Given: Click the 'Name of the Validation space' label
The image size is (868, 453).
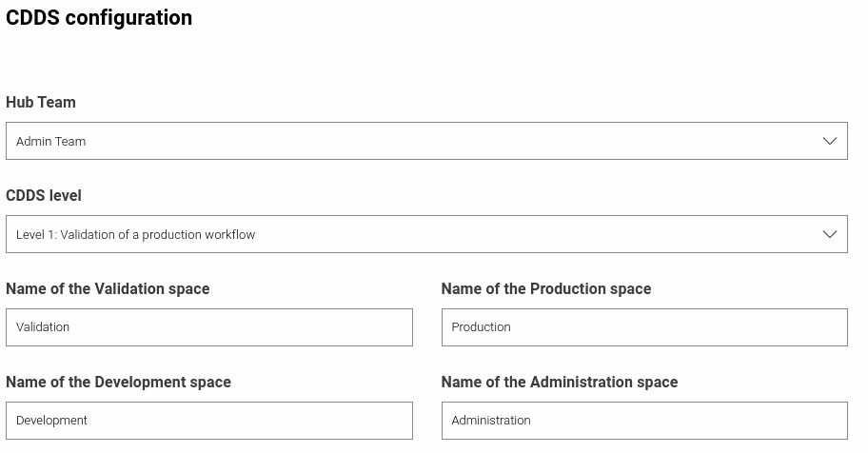Looking at the screenshot, I should [108, 288].
